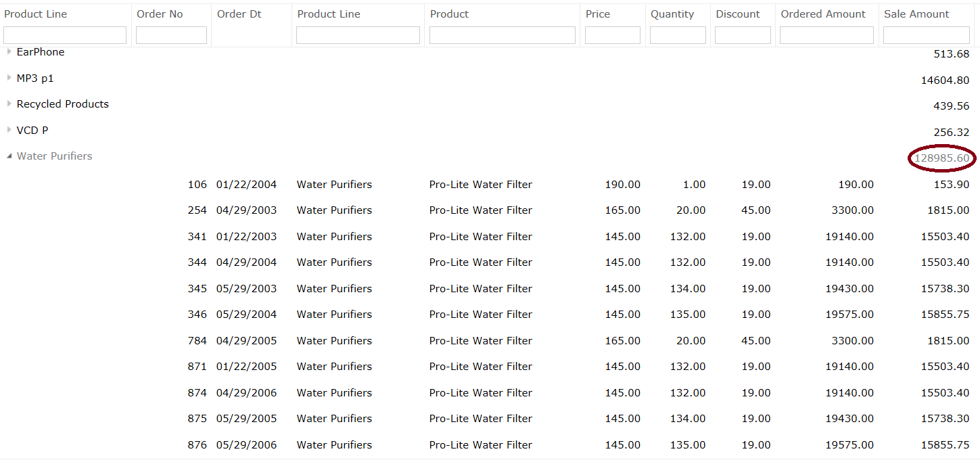Select the VCD P group label
Image resolution: width=980 pixels, height=460 pixels.
32,131
